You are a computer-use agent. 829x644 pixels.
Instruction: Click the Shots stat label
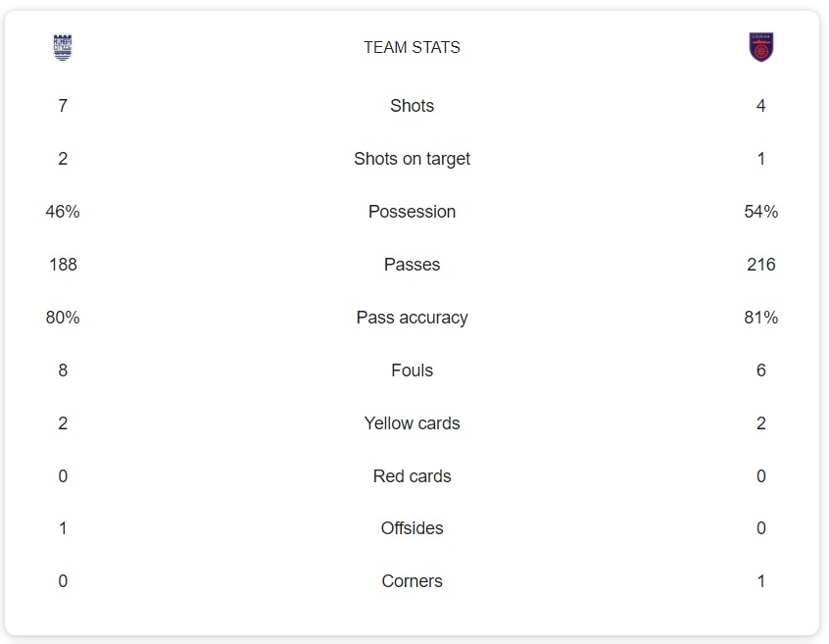pyautogui.click(x=412, y=106)
